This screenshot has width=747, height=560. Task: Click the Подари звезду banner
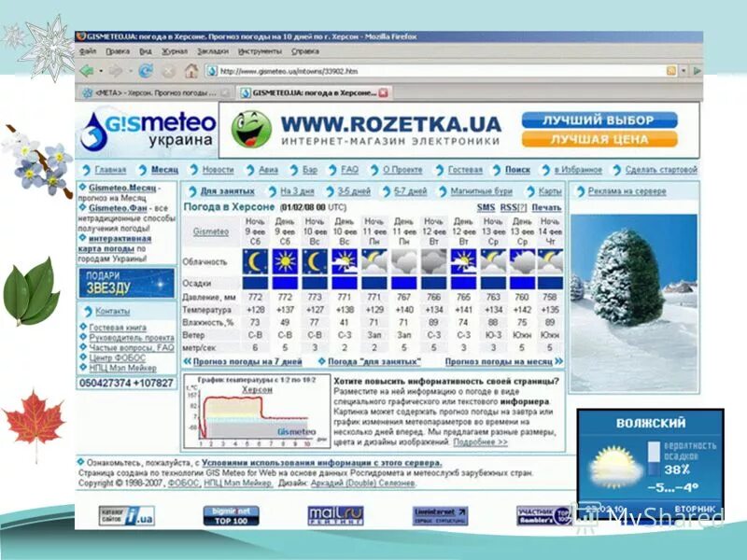[x=126, y=283]
